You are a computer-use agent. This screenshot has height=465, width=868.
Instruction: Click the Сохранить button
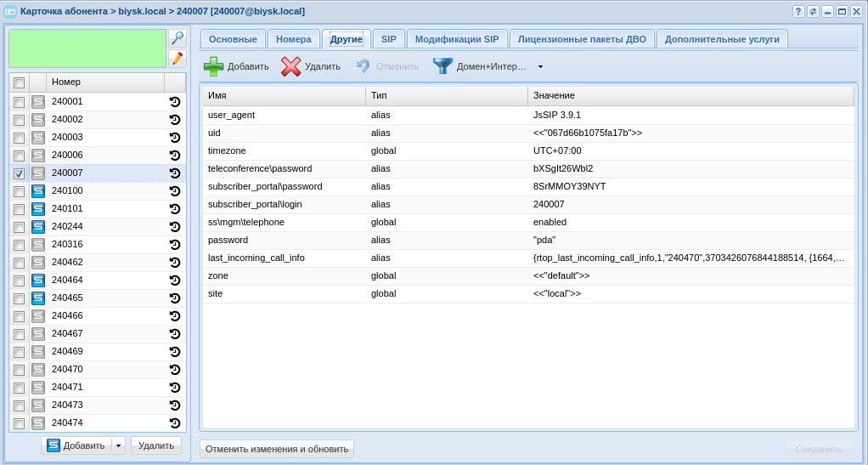tap(818, 449)
